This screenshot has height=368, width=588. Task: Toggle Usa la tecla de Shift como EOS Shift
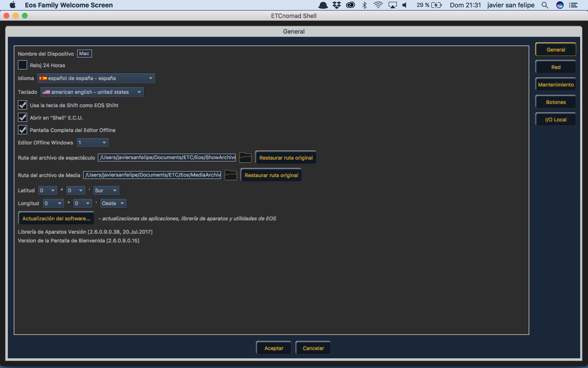click(22, 105)
